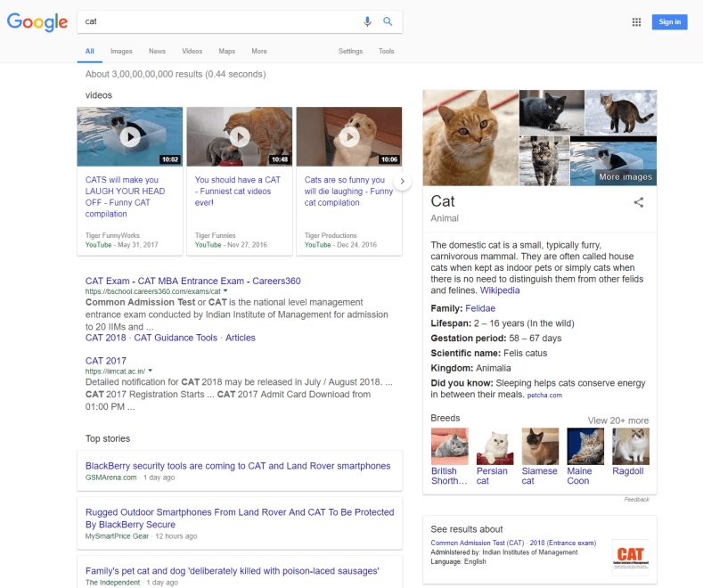
Task: Share the Cat knowledge panel
Action: 639,202
